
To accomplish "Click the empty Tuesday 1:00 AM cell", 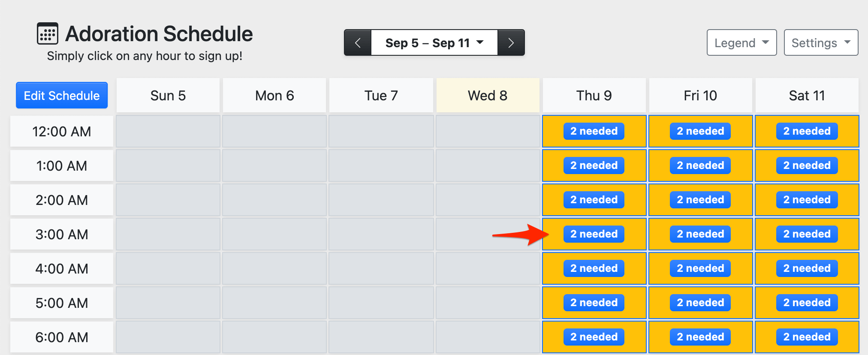I will [x=381, y=165].
